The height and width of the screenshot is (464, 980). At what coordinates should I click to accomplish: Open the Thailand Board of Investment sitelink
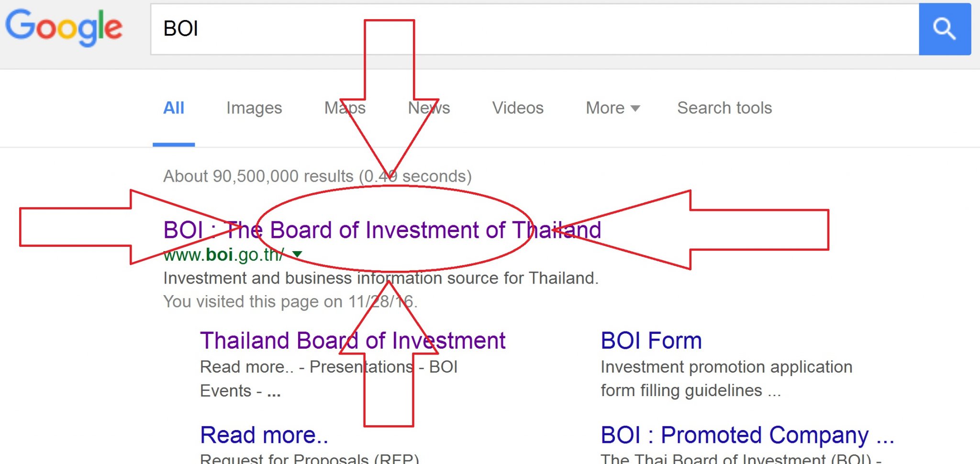(x=353, y=341)
